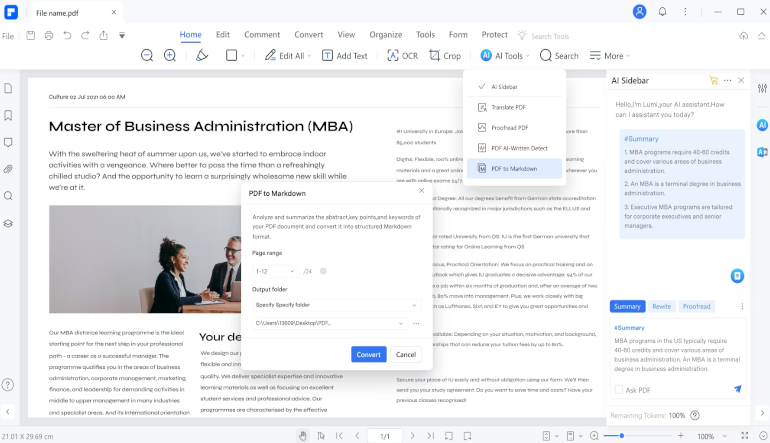Click the Convert button
Image resolution: width=770 pixels, height=443 pixels.
click(369, 355)
